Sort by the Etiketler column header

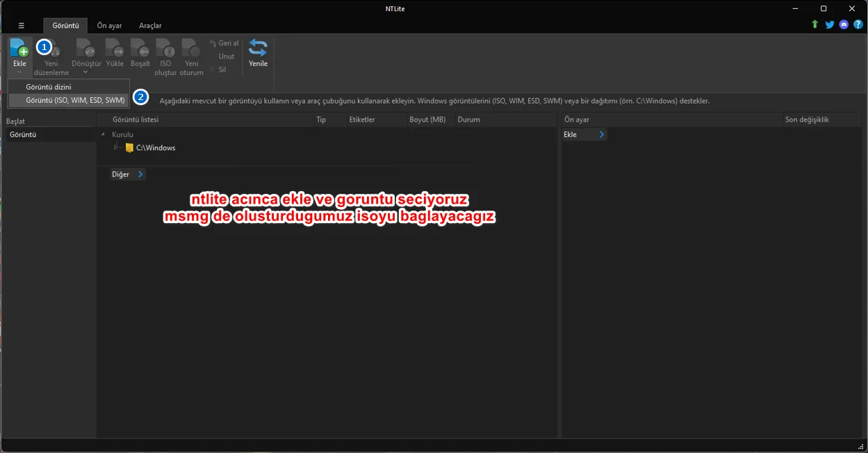click(377, 120)
